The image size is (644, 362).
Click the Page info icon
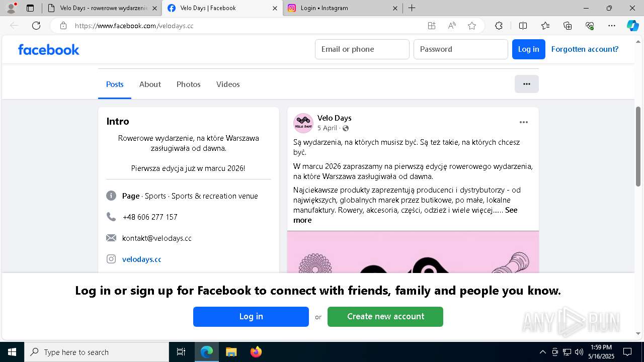pos(111,196)
